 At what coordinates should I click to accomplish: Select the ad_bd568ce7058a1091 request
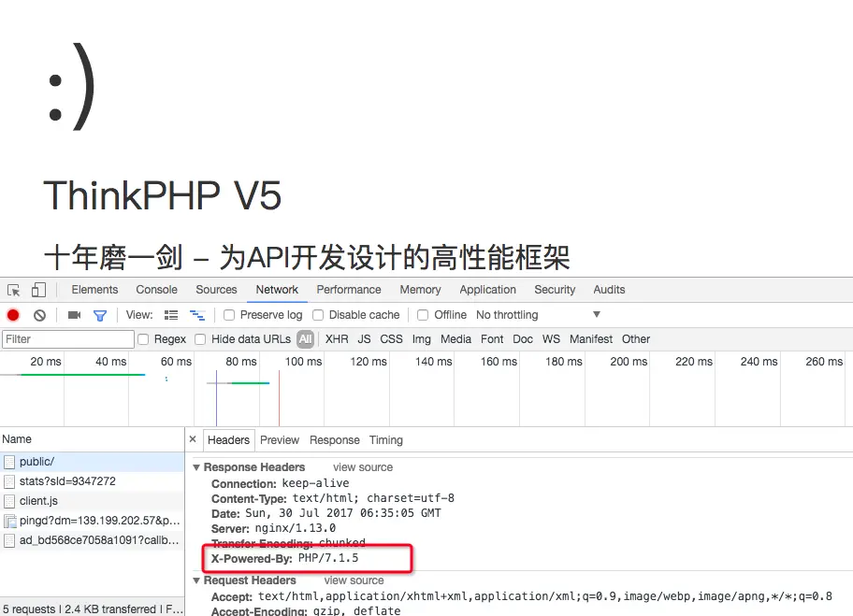click(x=93, y=540)
